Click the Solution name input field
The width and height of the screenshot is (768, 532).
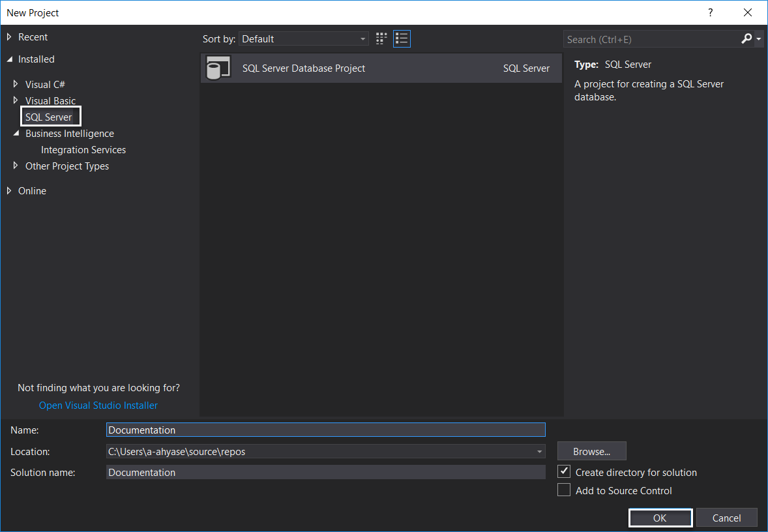click(x=326, y=472)
